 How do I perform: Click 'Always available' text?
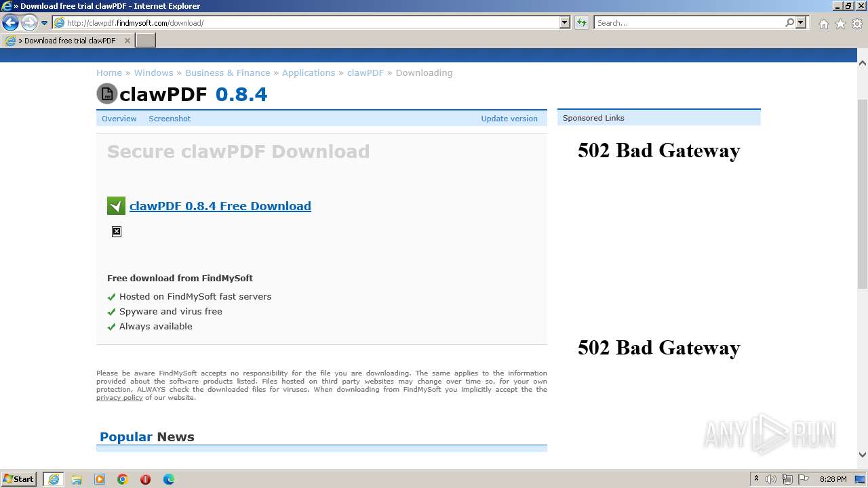click(x=156, y=326)
